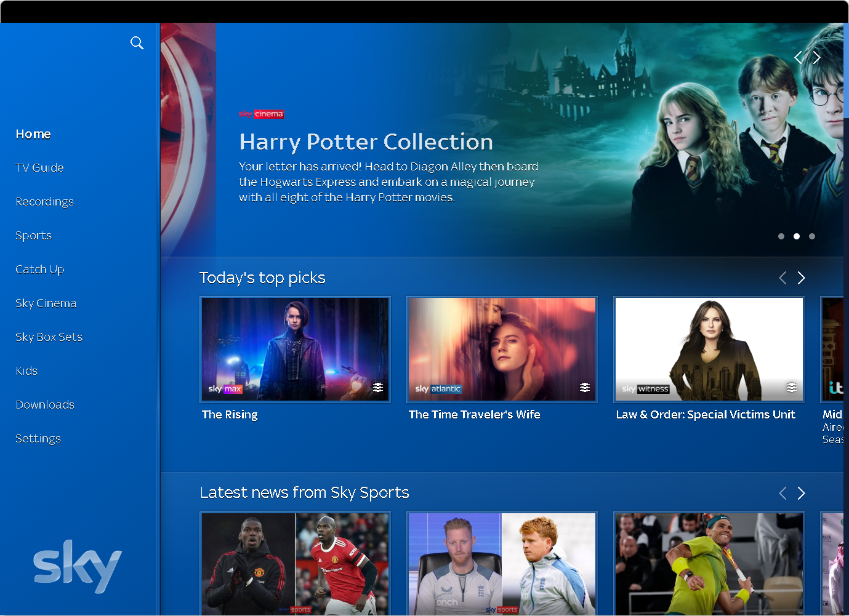Advance the hero banner with the right chevron
This screenshot has width=849, height=616.
coord(817,57)
